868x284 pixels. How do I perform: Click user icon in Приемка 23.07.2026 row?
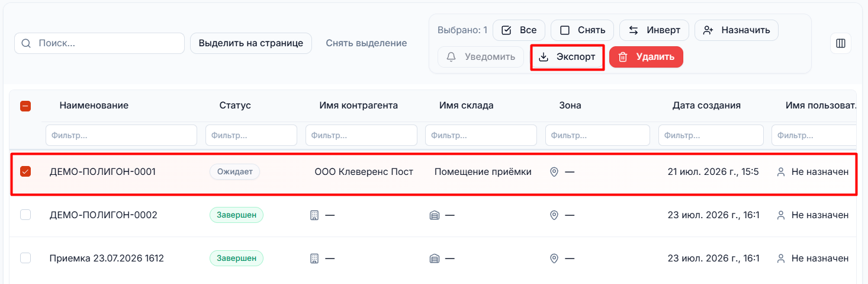pyautogui.click(x=781, y=259)
